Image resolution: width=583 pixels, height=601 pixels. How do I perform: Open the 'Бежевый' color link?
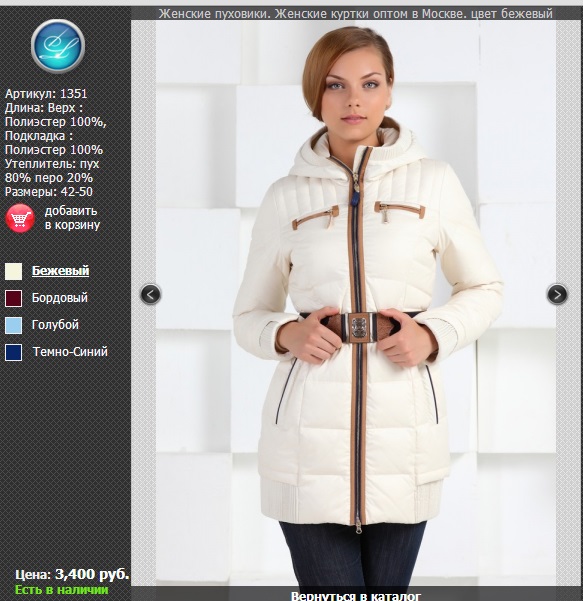(60, 271)
